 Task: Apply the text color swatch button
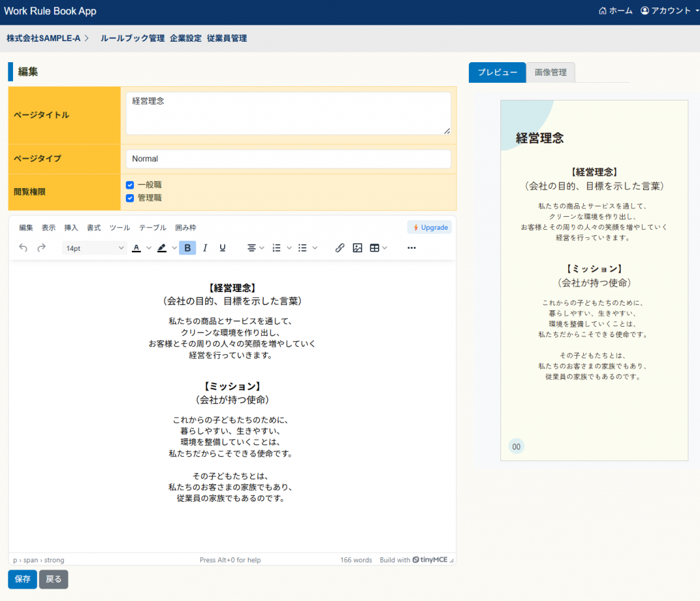pyautogui.click(x=137, y=248)
